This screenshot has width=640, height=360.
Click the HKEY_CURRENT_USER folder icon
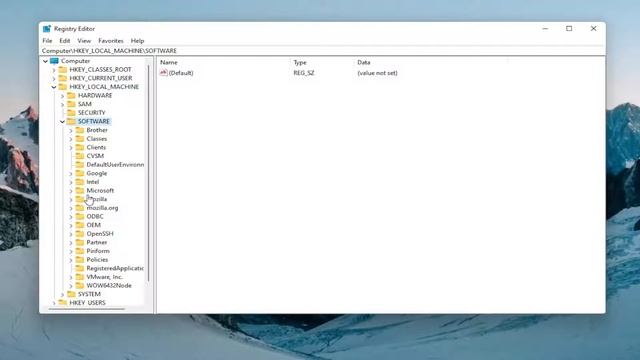pyautogui.click(x=62, y=78)
